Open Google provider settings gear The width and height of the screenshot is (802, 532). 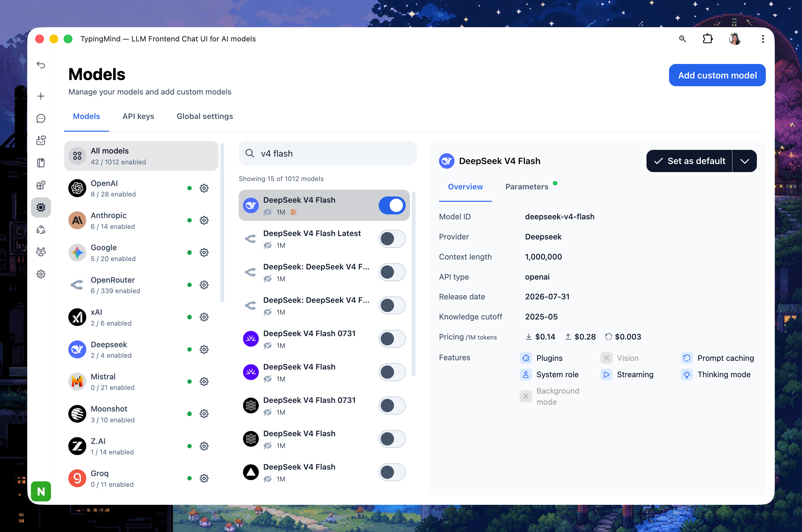coord(204,252)
